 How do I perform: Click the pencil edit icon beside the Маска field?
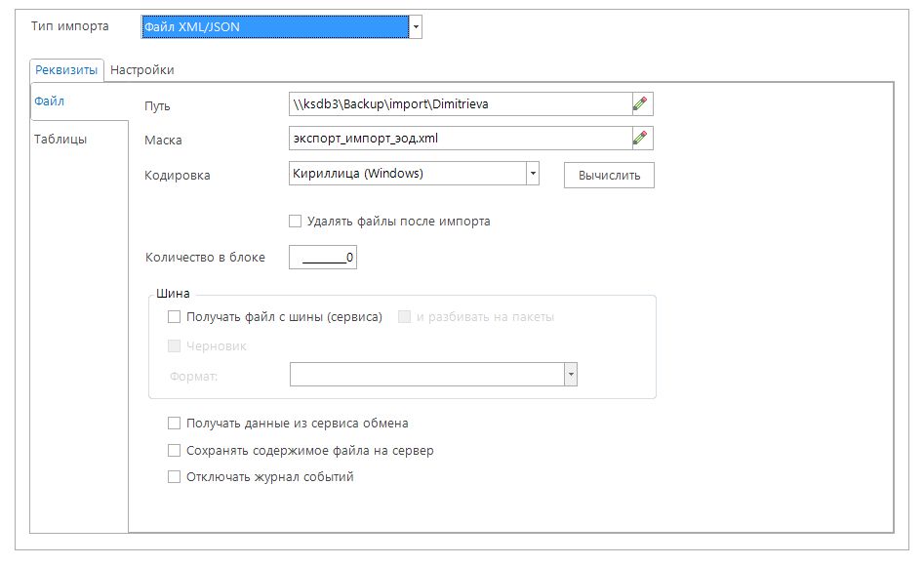click(640, 139)
